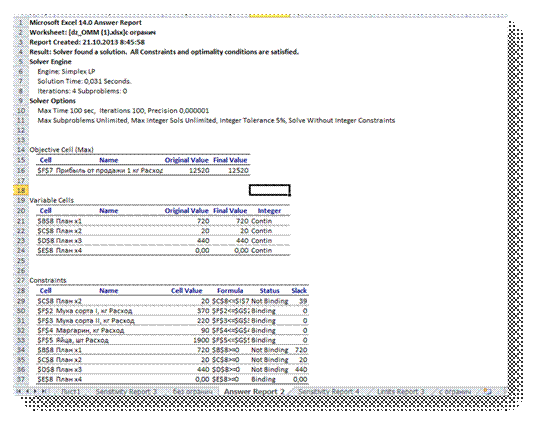This screenshot has height=431, width=543.
Task: Select row header 37
Action: [21, 379]
